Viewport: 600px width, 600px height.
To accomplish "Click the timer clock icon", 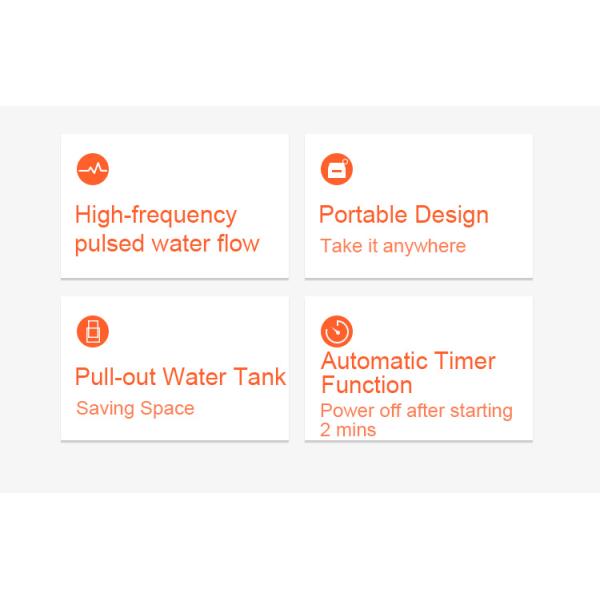I will coord(336,330).
